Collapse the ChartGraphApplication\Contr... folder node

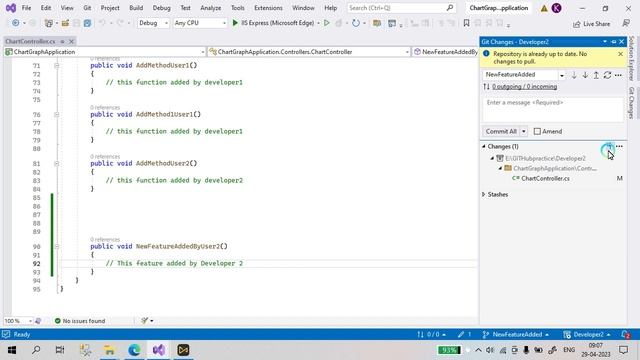click(500, 168)
